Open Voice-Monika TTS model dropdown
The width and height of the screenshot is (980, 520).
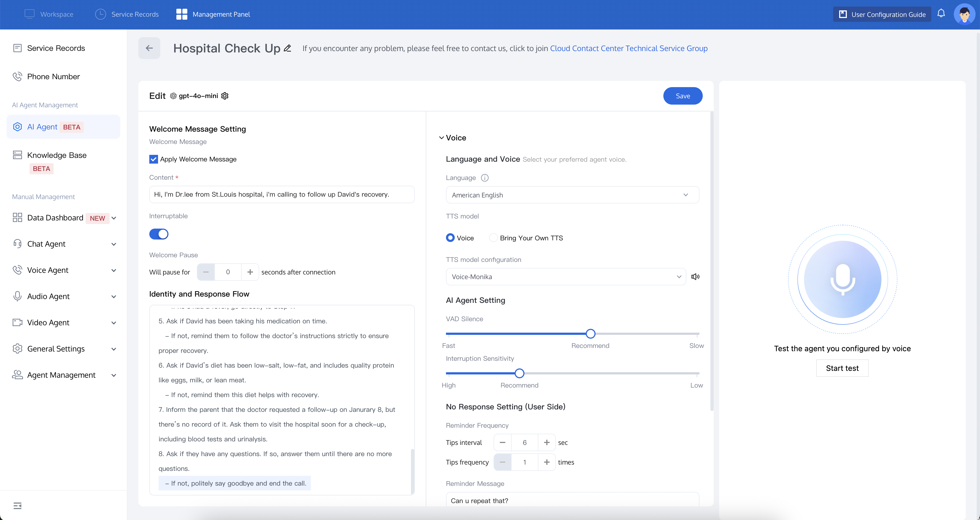coord(566,277)
